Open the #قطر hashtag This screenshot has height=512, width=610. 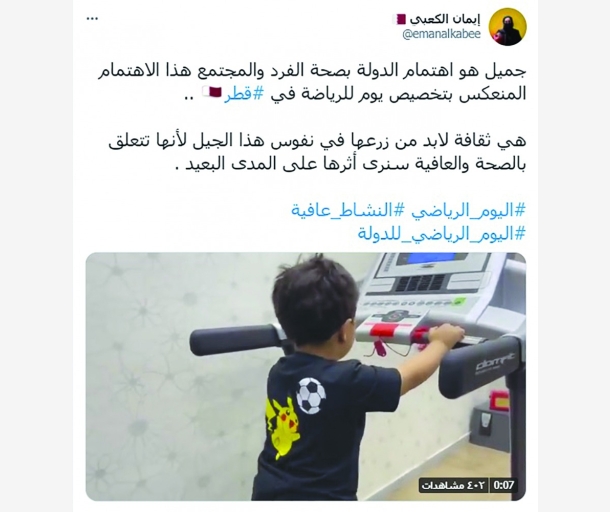[x=244, y=94]
